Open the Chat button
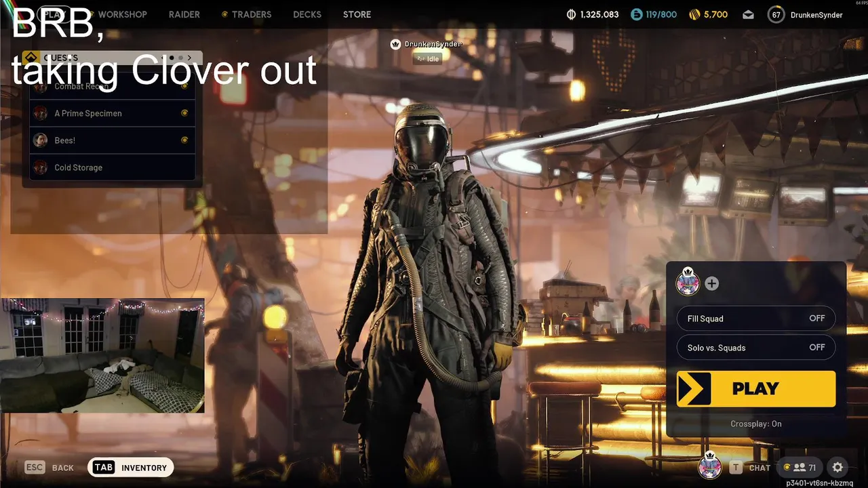 coord(750,468)
